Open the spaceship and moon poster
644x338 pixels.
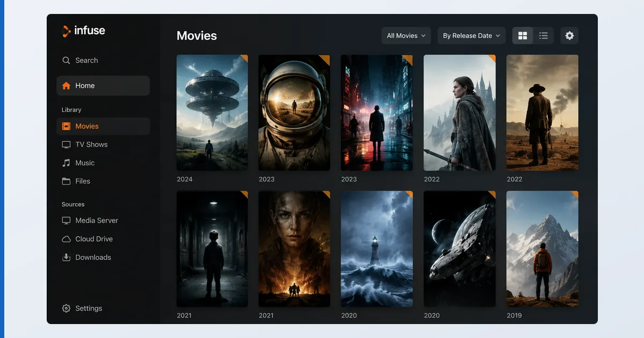pyautogui.click(x=459, y=249)
